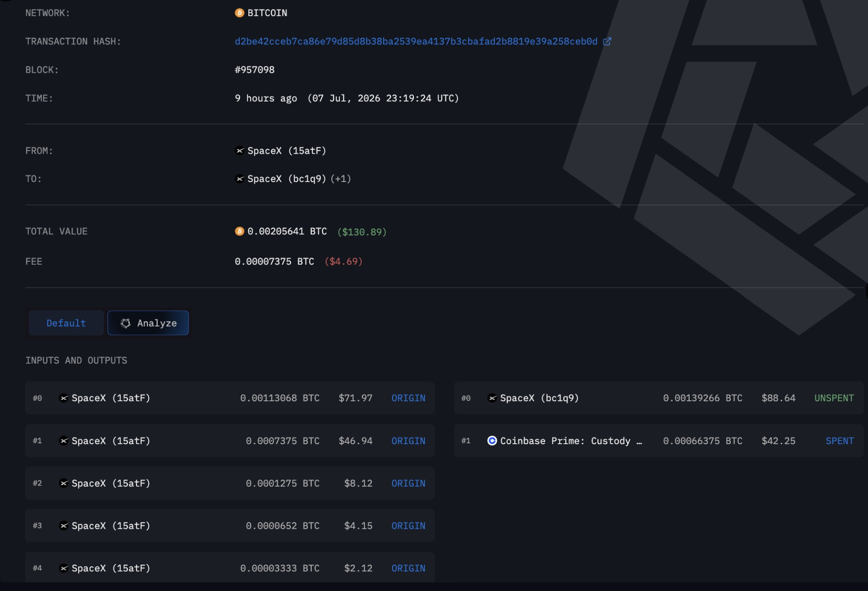Click SpaceX icon on input #4
Image resolution: width=868 pixels, height=591 pixels.
point(64,568)
